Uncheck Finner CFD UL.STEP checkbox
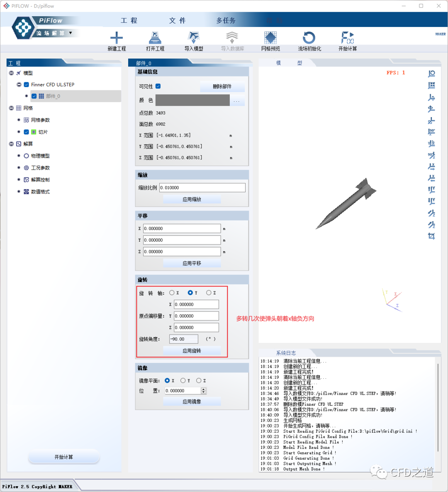Image resolution: width=448 pixels, height=492 pixels. 26,84
